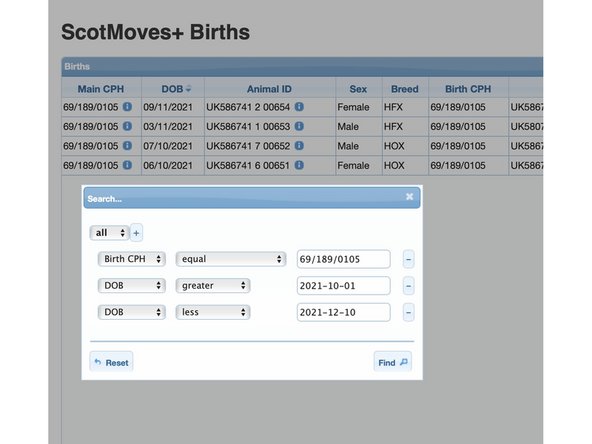Image resolution: width=592 pixels, height=444 pixels.
Task: Select the 09/11/2021 DOB cell
Action: [x=173, y=107]
